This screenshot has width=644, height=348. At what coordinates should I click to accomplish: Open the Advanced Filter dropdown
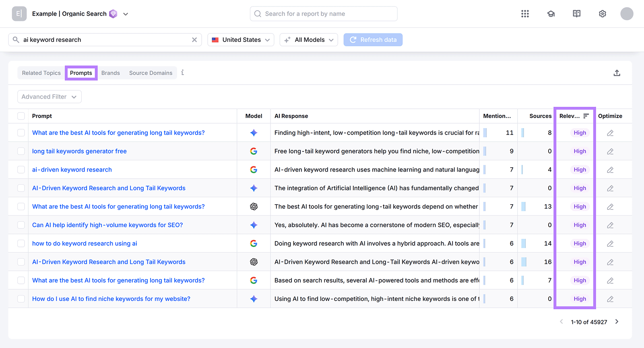point(49,97)
